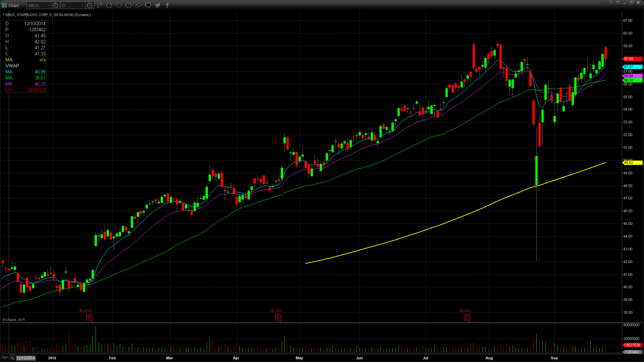Click the symbol link icon
The height and width of the screenshot is (362, 644).
pyautogui.click(x=138, y=5)
